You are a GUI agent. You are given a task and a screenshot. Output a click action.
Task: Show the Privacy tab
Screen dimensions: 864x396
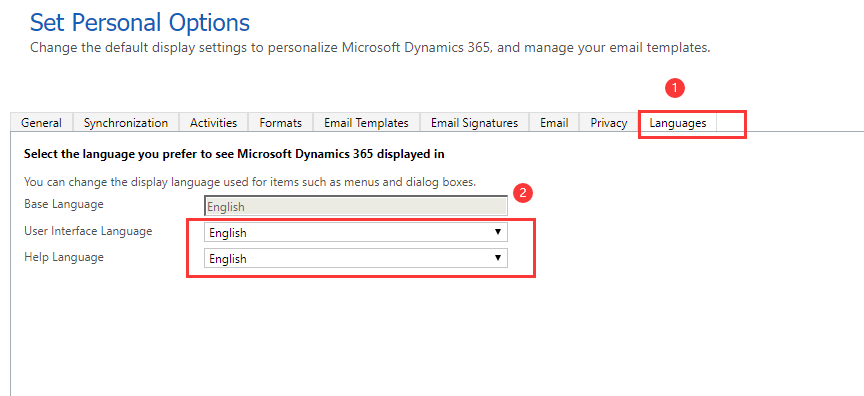pos(609,123)
